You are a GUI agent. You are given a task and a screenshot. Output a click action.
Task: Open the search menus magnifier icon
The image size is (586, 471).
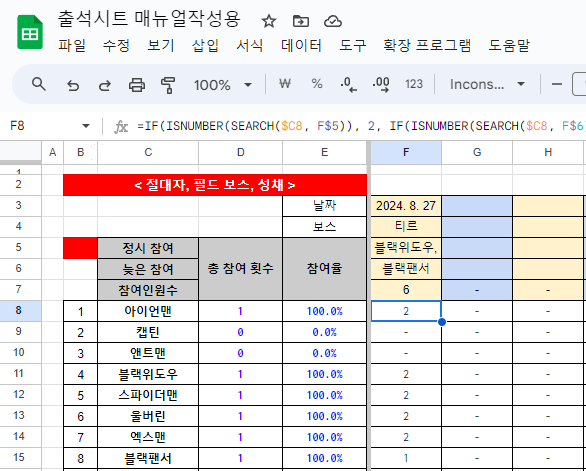tap(39, 84)
